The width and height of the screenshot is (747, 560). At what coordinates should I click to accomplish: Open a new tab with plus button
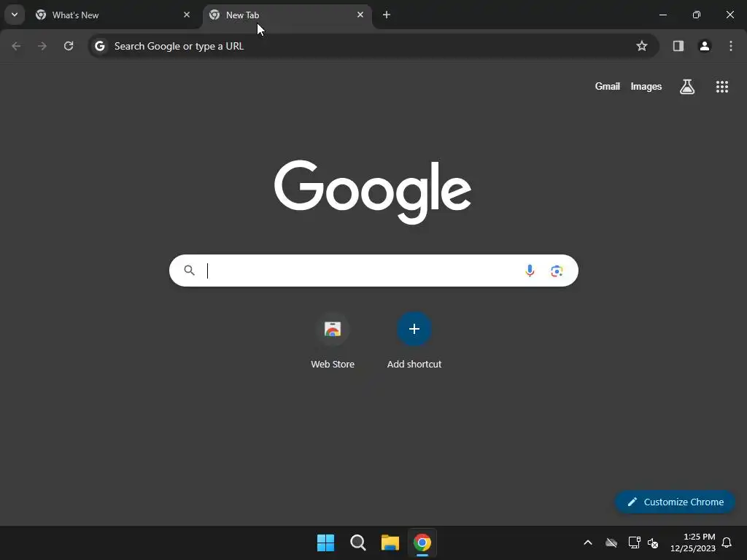pos(387,15)
